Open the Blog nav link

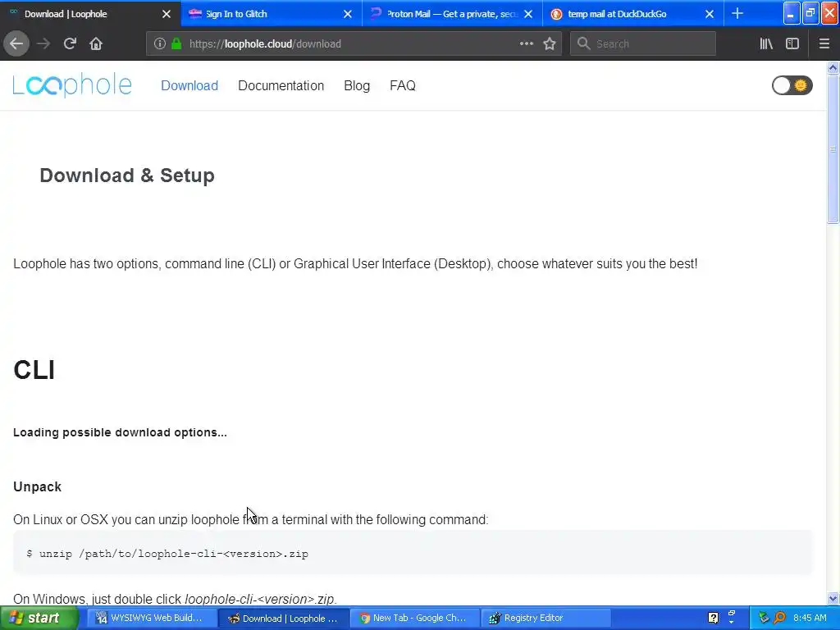tap(357, 85)
